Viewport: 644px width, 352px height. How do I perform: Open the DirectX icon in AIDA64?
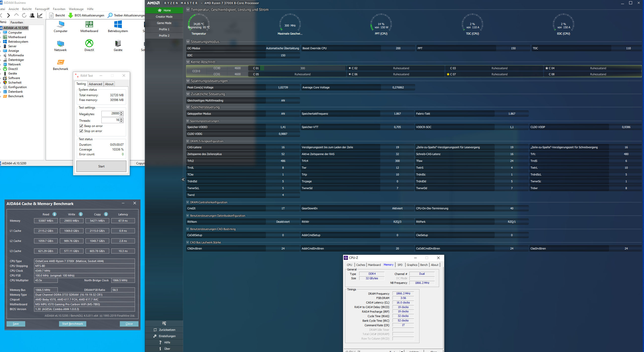[89, 43]
